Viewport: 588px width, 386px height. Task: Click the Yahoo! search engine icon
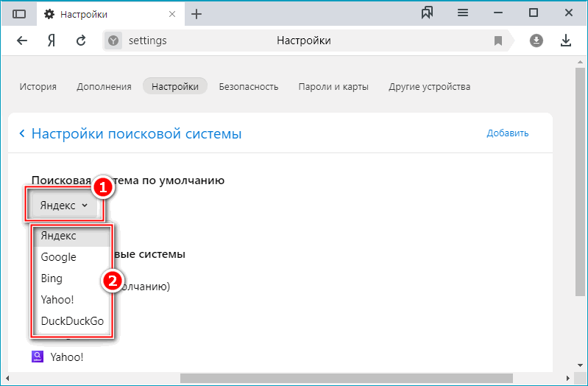click(x=37, y=357)
